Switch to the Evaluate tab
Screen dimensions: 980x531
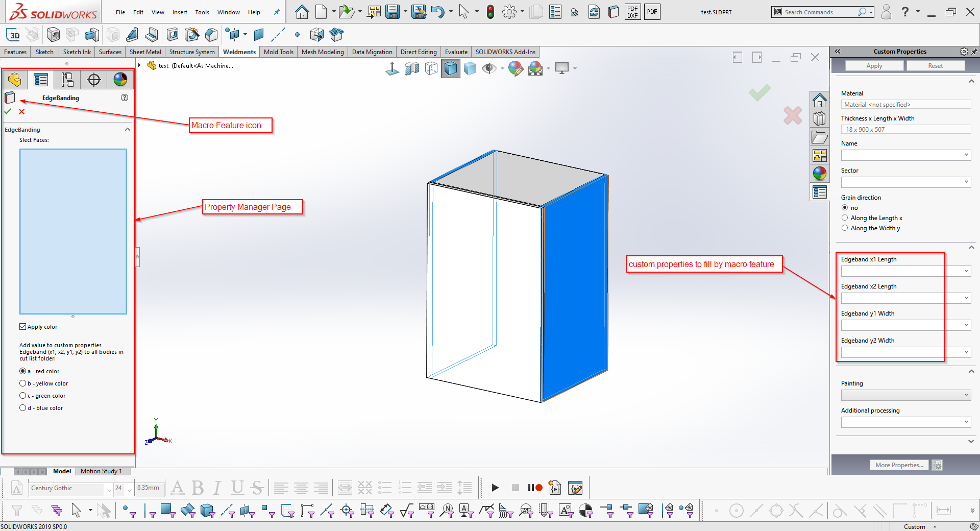(x=456, y=52)
